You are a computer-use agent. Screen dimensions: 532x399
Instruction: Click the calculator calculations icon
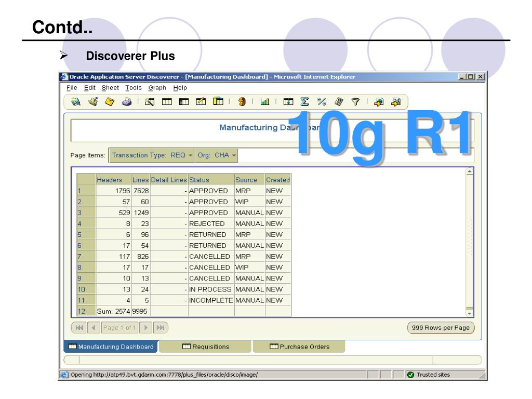click(x=339, y=101)
